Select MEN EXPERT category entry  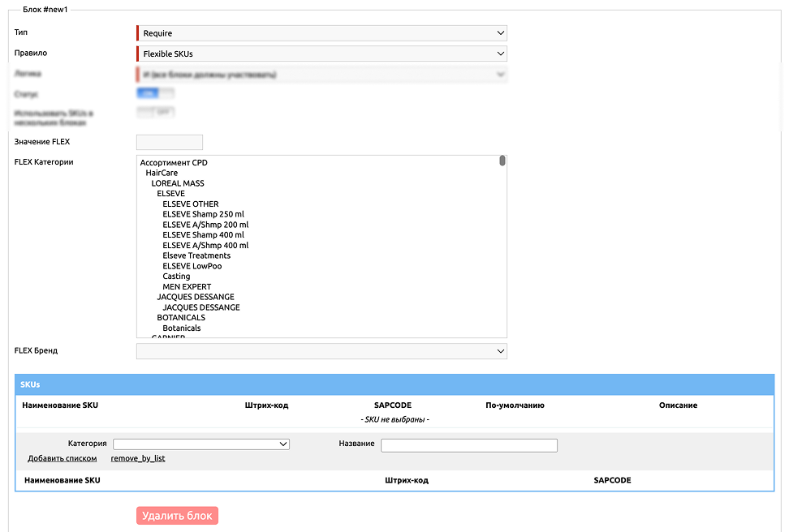[187, 286]
